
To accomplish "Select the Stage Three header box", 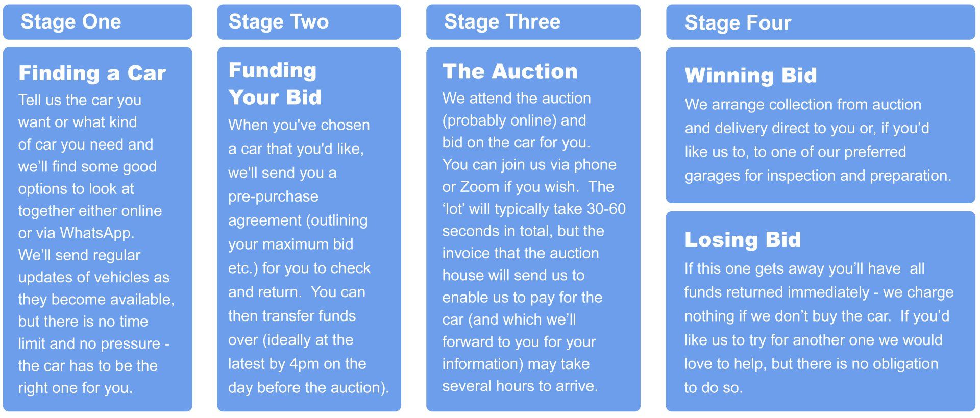I will click(533, 22).
